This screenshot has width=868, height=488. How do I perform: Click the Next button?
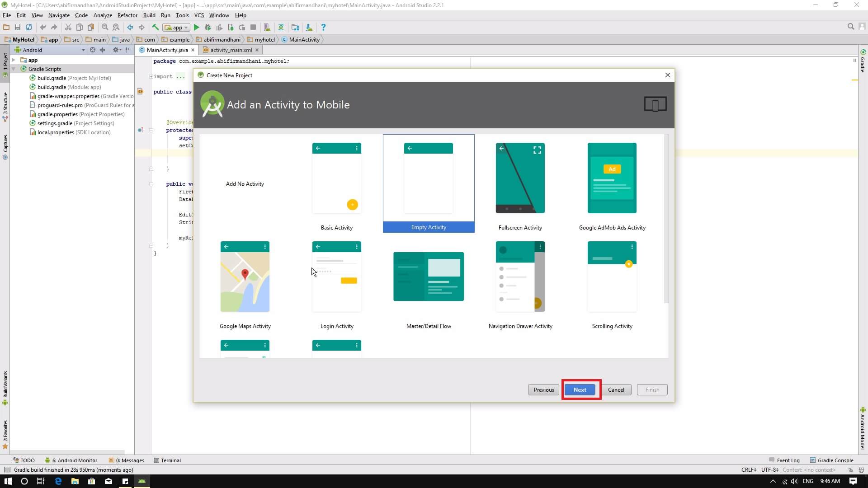(x=580, y=389)
